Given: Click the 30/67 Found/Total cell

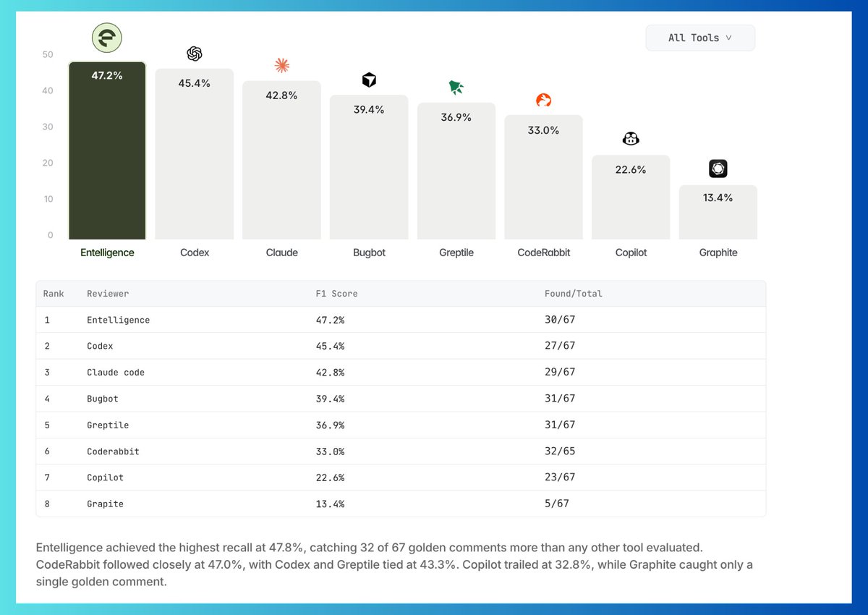Looking at the screenshot, I should tap(560, 320).
